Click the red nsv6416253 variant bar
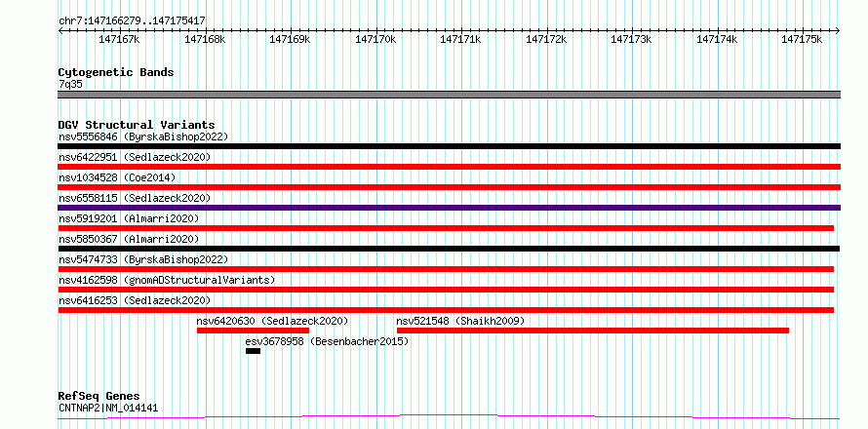Viewport: 868px width, 429px height. pos(446,310)
